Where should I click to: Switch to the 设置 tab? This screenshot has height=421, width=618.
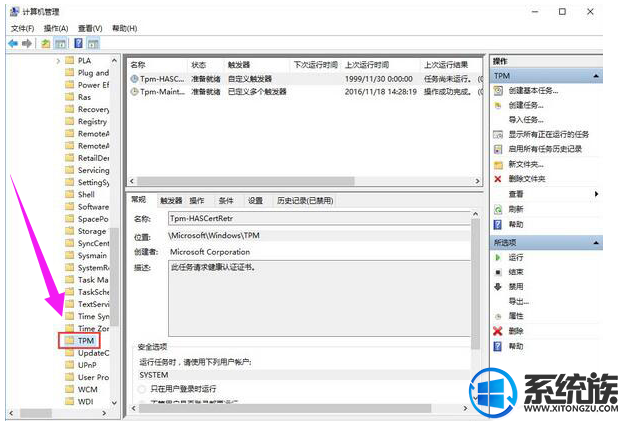(255, 201)
